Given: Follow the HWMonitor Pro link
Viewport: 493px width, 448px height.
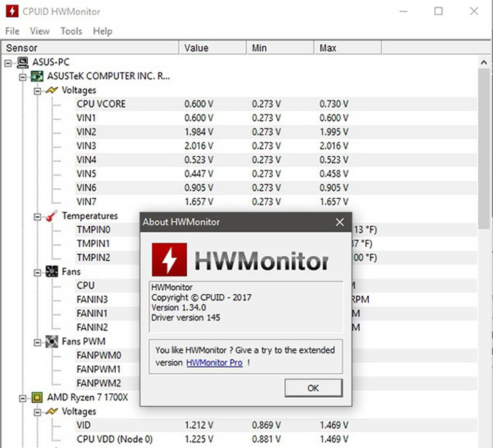Looking at the screenshot, I should 214,363.
